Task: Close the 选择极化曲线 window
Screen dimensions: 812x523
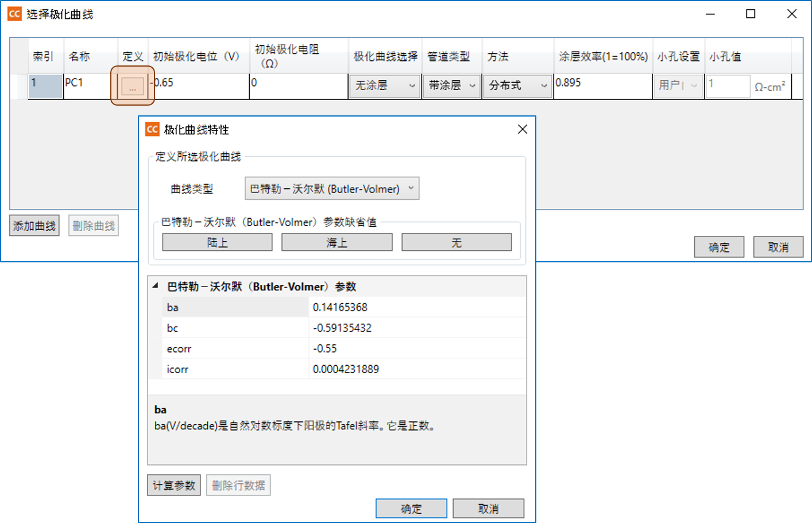Action: [x=792, y=14]
